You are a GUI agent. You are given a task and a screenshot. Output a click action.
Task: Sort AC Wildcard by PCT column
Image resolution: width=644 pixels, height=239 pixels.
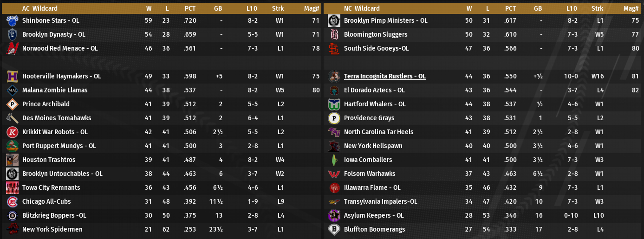click(190, 8)
